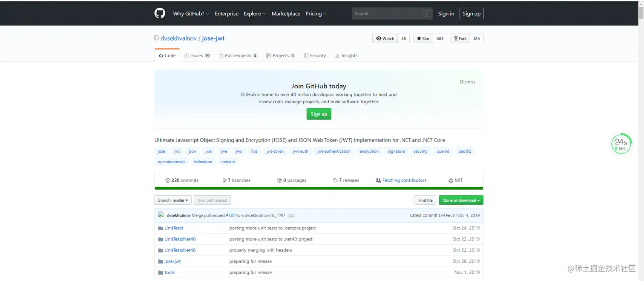Select the oauth2 topic tag
644x281 pixels.
[465, 151]
